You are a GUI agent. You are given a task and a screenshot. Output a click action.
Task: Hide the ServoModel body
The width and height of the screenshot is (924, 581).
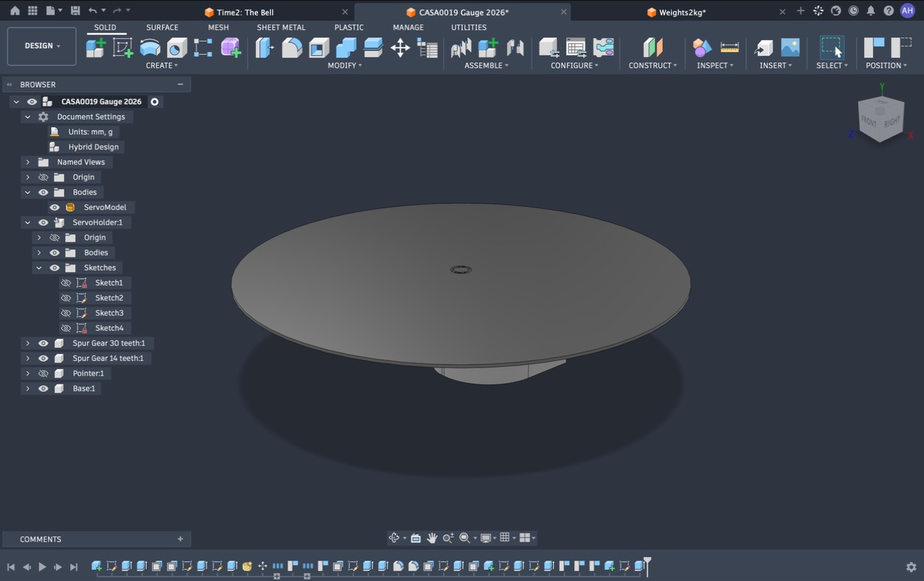pyautogui.click(x=55, y=207)
